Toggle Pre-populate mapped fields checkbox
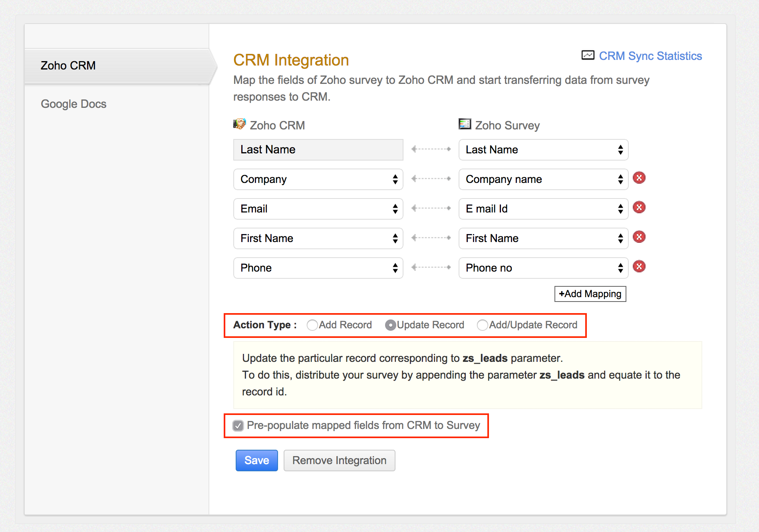The width and height of the screenshot is (759, 532). point(238,426)
